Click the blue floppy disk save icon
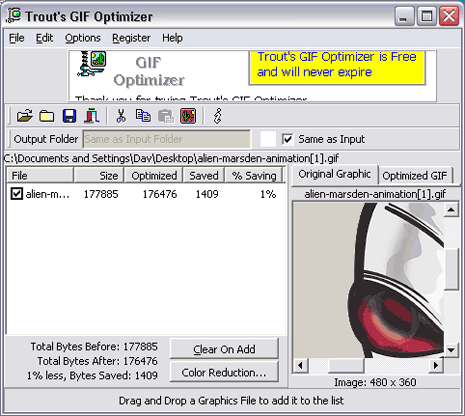 coord(69,116)
